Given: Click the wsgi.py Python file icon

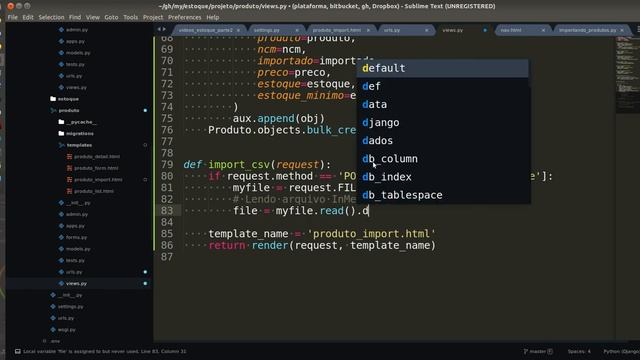Looking at the screenshot, I should click(x=53, y=329).
